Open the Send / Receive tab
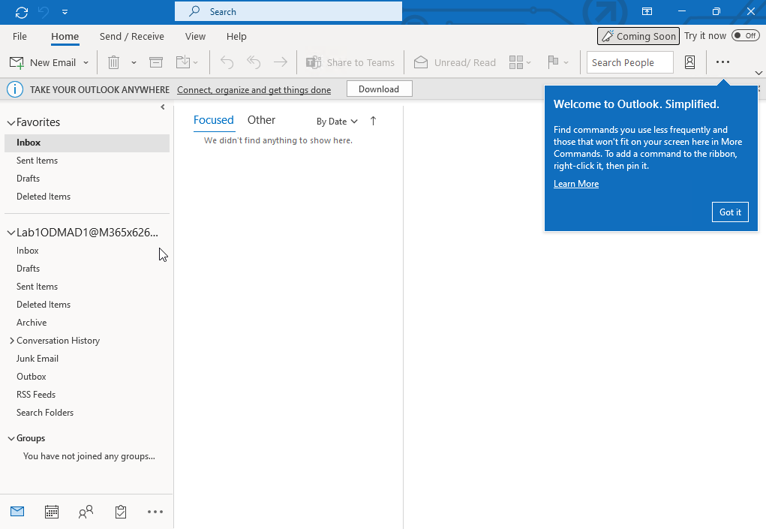Viewport: 766px width, 532px height. tap(132, 36)
